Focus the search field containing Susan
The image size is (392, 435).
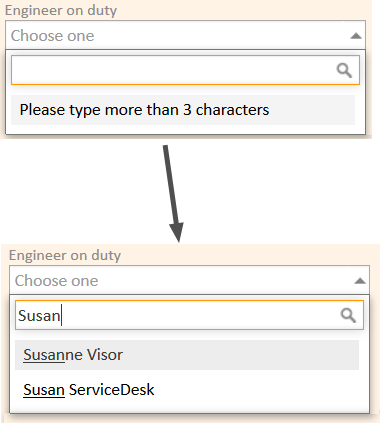coord(189,315)
